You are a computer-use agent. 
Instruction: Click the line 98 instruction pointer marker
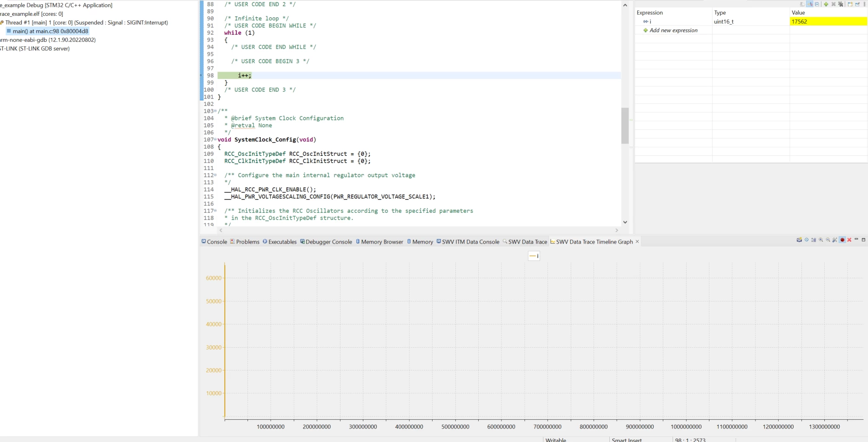coord(201,75)
